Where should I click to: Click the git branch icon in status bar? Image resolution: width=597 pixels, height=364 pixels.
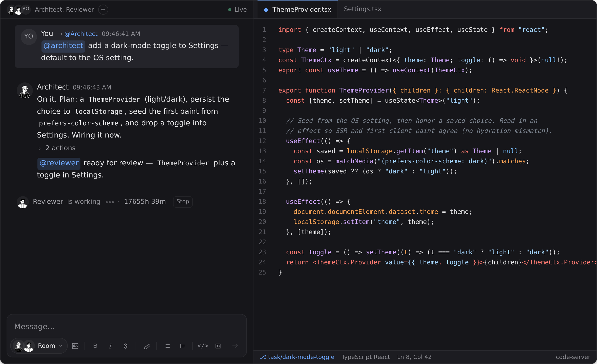[263, 357]
